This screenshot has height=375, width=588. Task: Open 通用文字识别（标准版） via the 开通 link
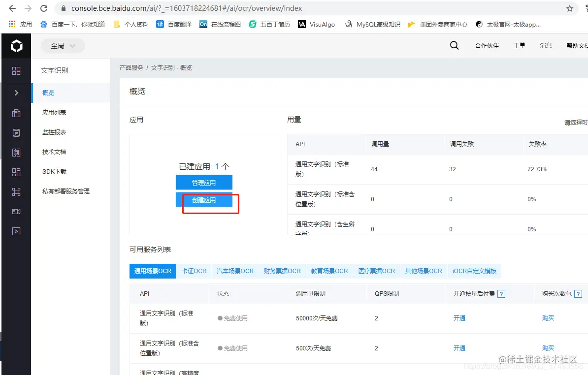(459, 318)
